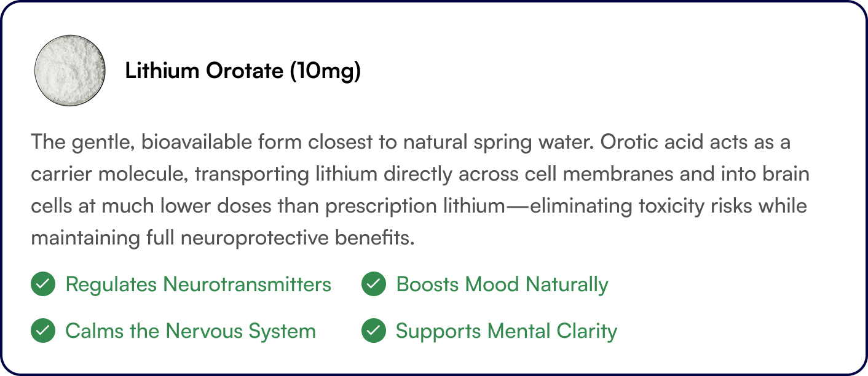Click the "(10mg)" dosage in the title
Screen dimensions: 868x376
(325, 71)
